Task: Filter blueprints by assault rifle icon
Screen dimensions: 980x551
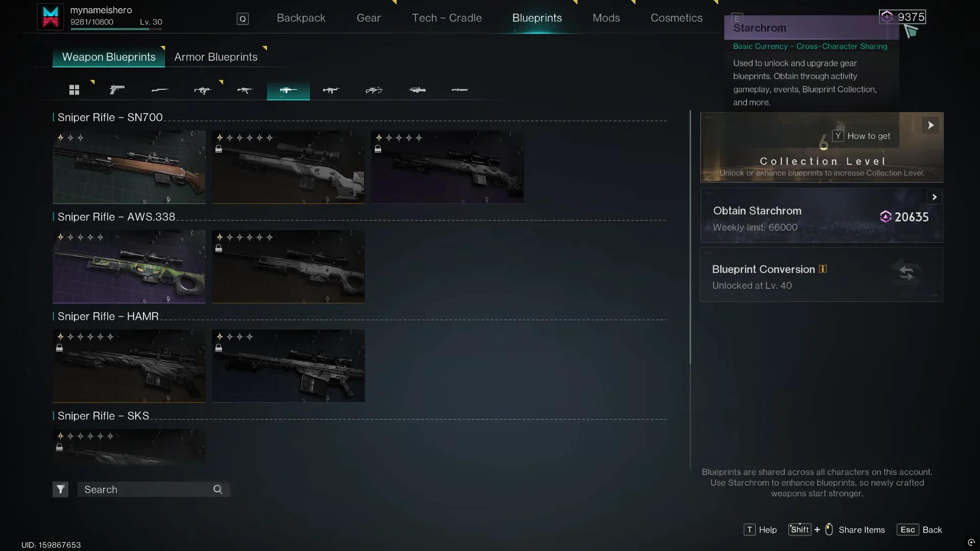Action: tap(246, 90)
